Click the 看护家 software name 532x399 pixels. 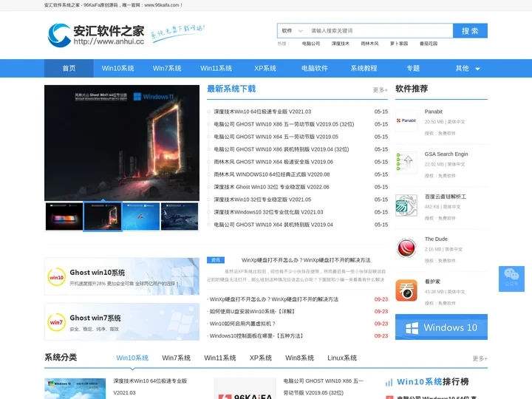point(432,282)
